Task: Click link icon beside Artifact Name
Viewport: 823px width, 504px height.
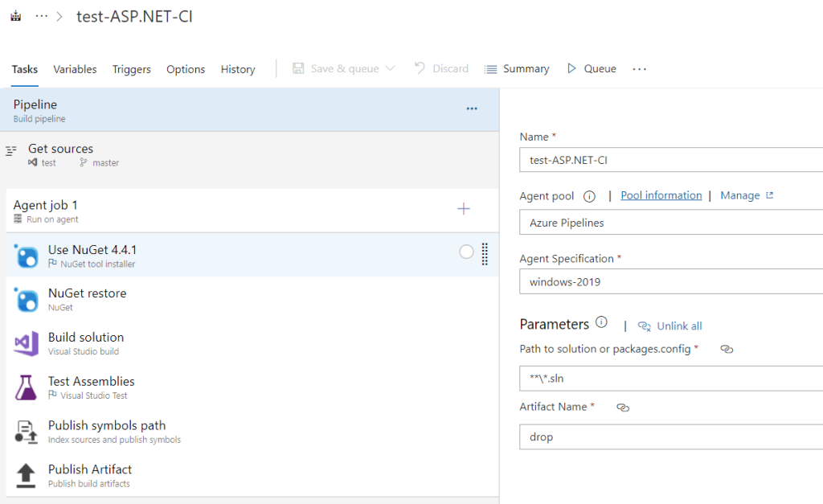Action: [x=623, y=408]
